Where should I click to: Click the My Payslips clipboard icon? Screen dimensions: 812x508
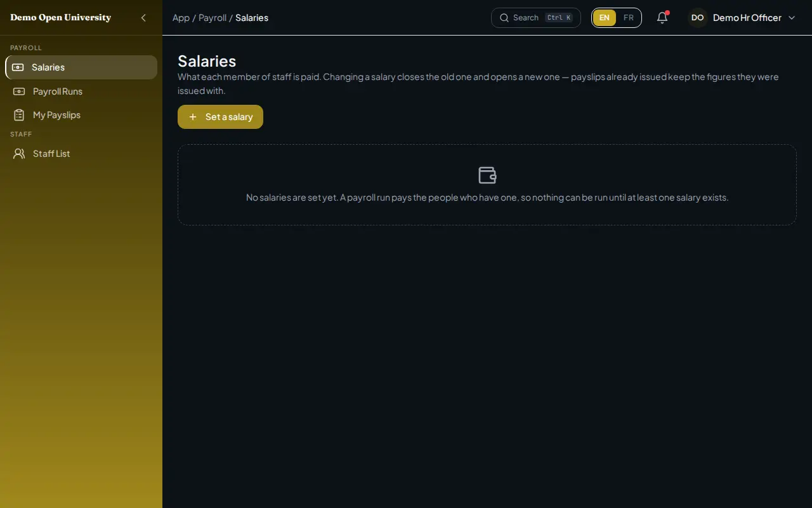(x=19, y=115)
